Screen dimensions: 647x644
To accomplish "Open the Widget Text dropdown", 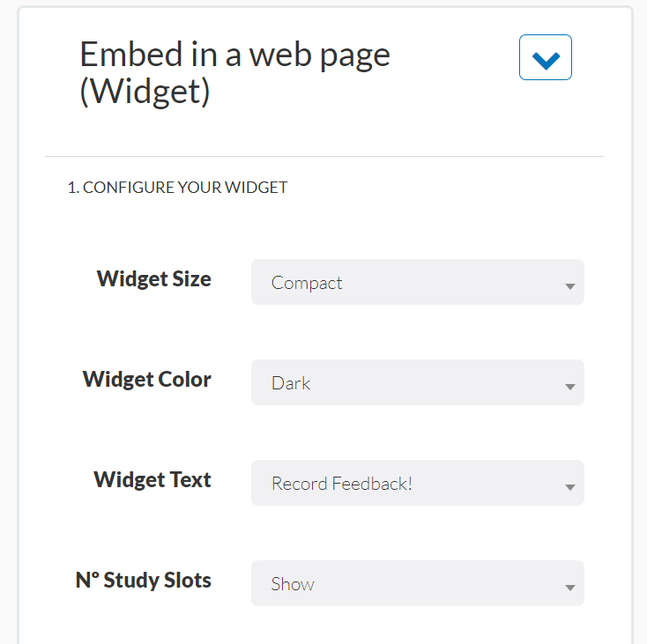I will [x=417, y=483].
